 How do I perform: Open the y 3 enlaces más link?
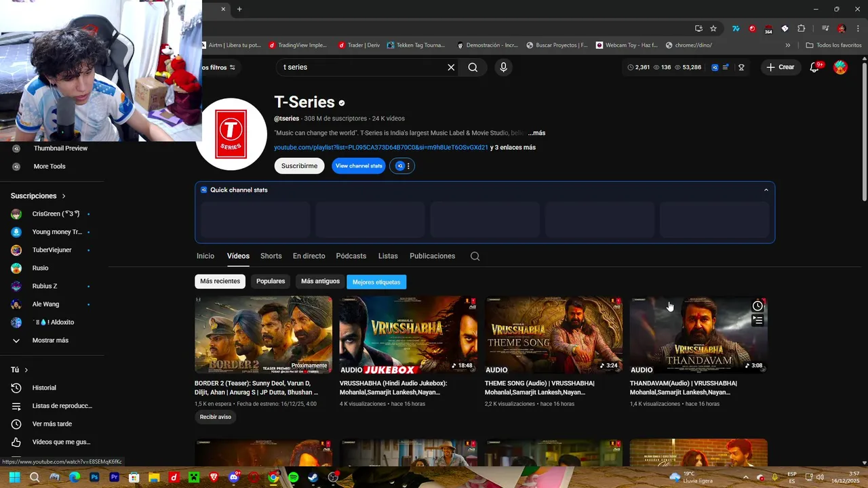[x=513, y=148]
